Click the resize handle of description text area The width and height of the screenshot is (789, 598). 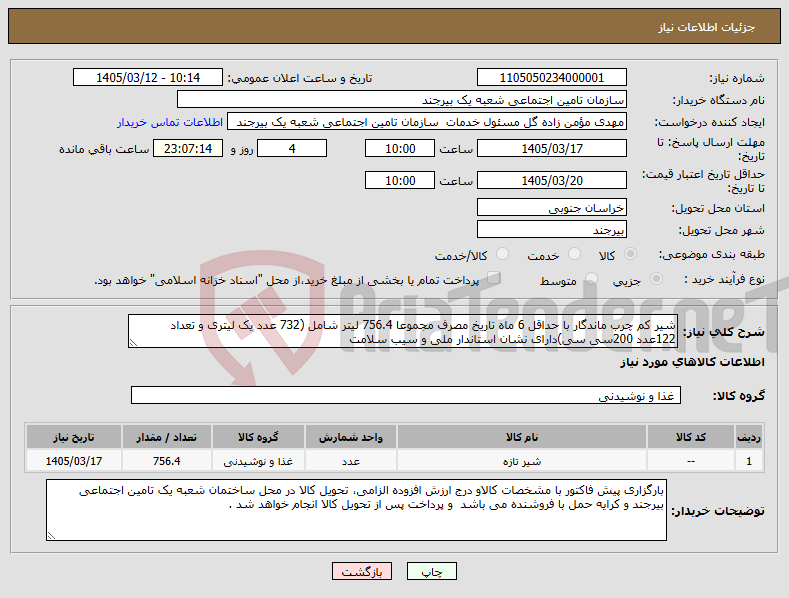[133, 343]
